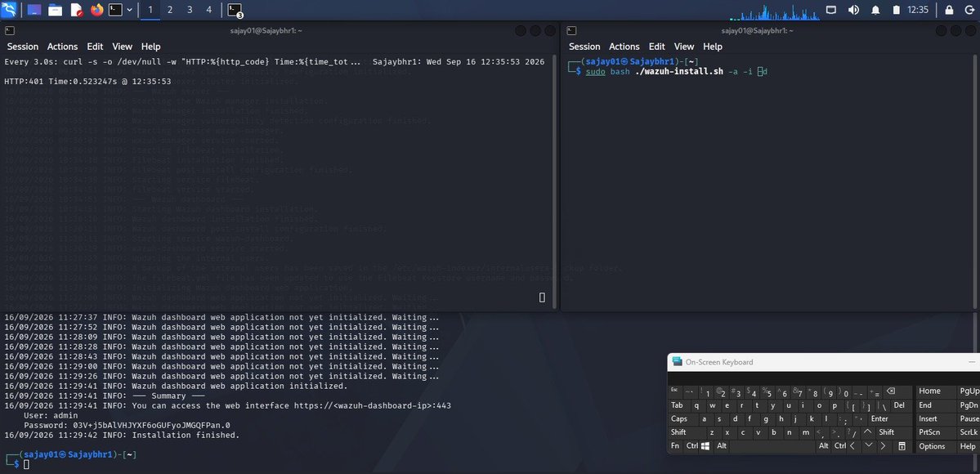Click the volume speaker tray icon
980x474 pixels.
tap(853, 10)
